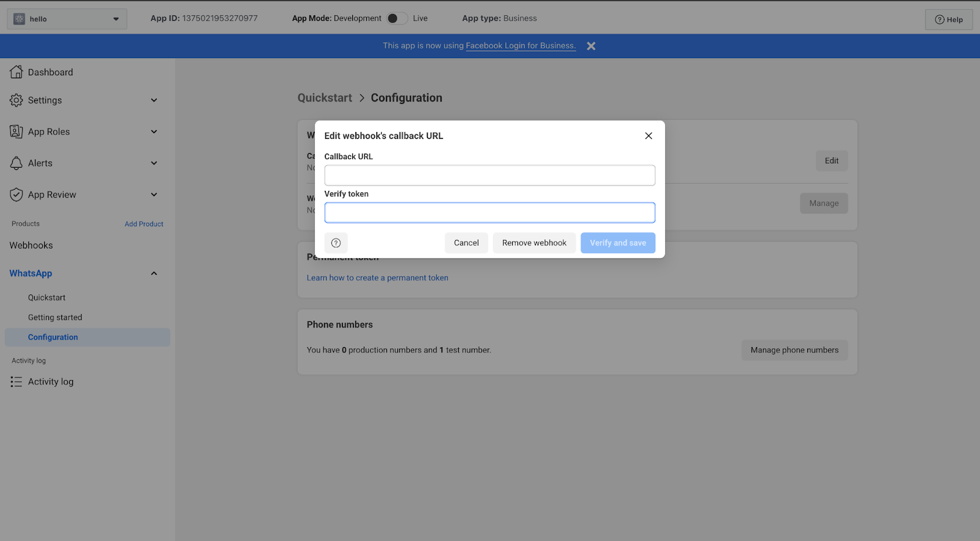Expand the Settings section chevron
Image resolution: width=980 pixels, height=541 pixels.
154,100
